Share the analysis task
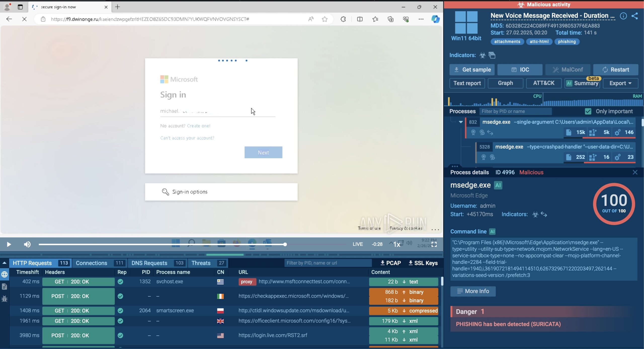The image size is (644, 349). [635, 16]
